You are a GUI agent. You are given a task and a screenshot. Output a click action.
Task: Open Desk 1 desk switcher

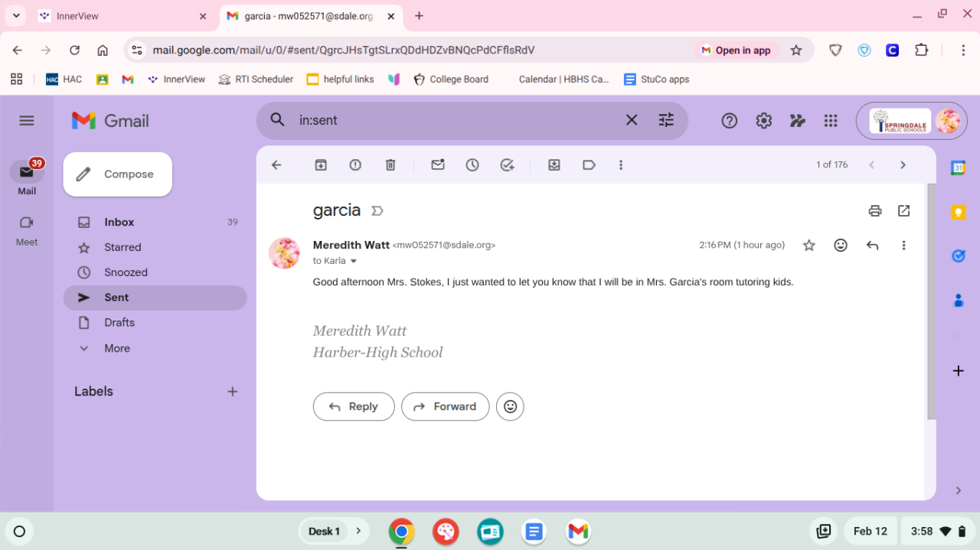tap(334, 532)
